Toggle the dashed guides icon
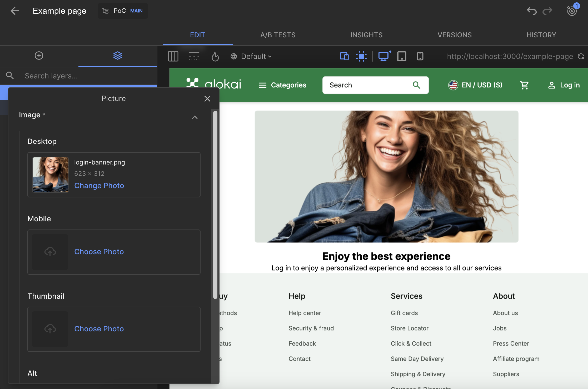 pyautogui.click(x=194, y=56)
